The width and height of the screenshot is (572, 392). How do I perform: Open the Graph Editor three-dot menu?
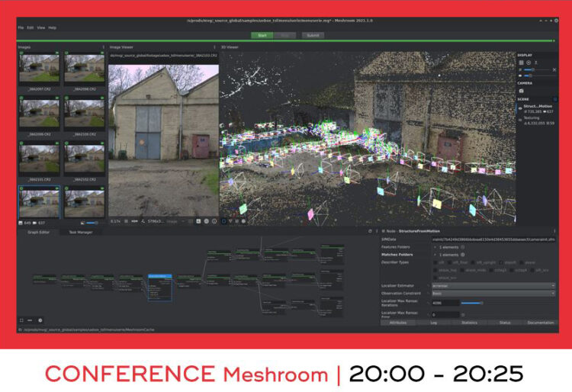(377, 231)
